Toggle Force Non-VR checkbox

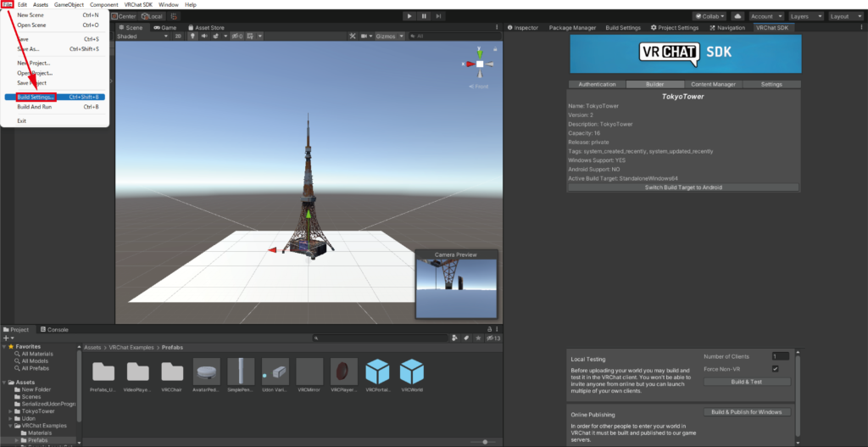775,369
